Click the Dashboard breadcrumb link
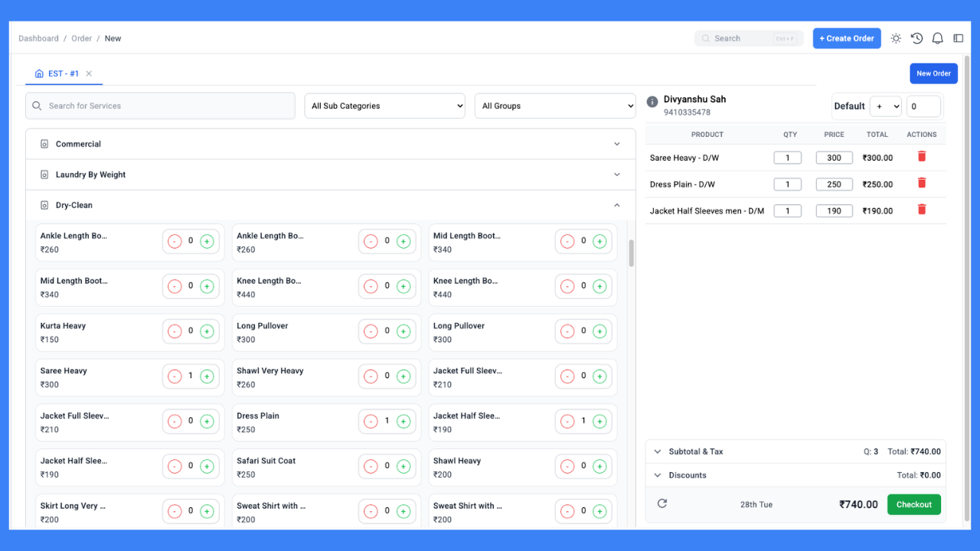The image size is (980, 551). coord(38,37)
